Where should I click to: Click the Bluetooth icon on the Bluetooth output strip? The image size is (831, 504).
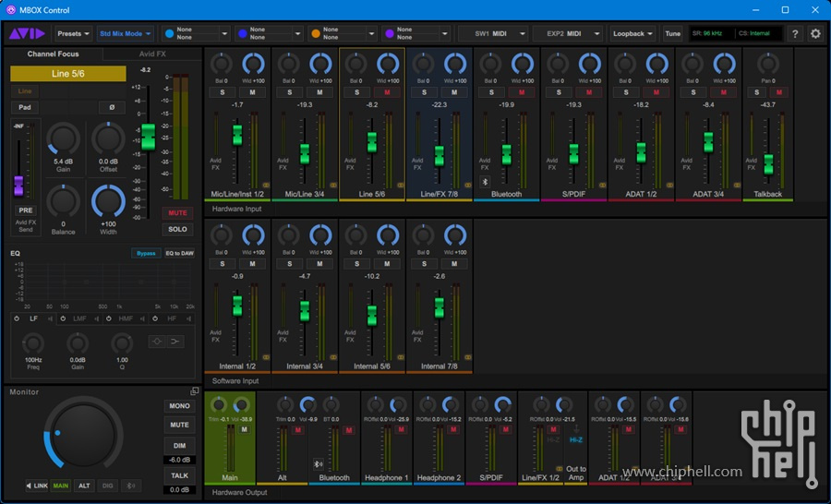318,464
